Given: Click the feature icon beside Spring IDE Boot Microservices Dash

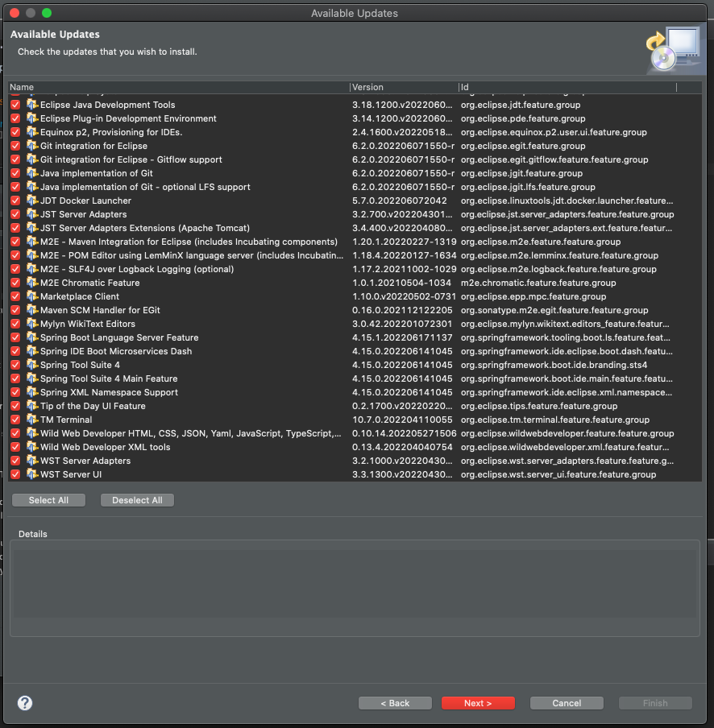Looking at the screenshot, I should 32,351.
